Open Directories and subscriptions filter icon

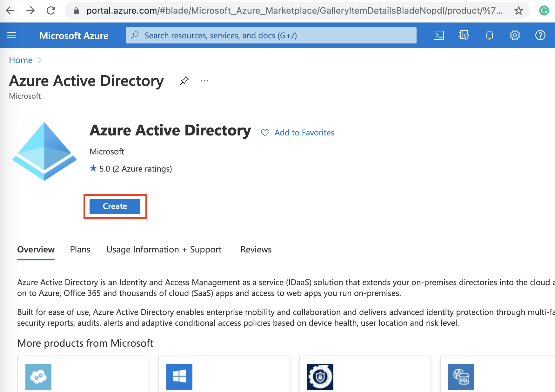point(464,35)
